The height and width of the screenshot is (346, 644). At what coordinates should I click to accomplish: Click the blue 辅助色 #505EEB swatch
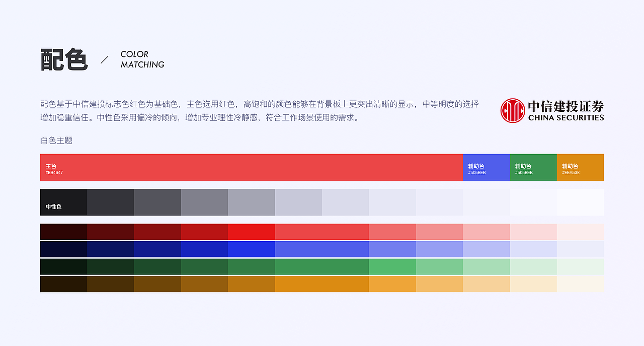click(486, 167)
